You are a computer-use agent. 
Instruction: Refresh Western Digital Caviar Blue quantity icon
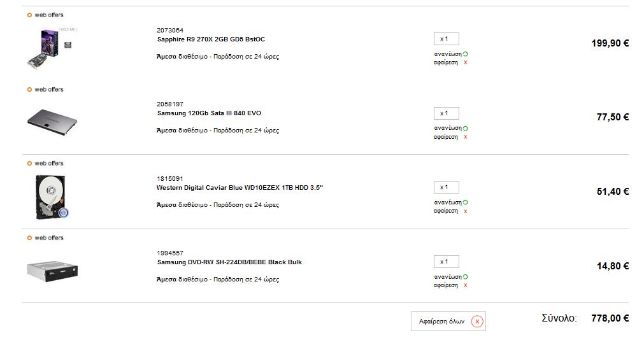click(466, 202)
